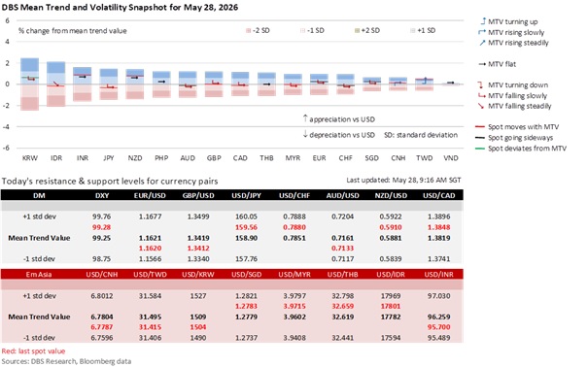Select the EUR/USD column header
The height and width of the screenshot is (367, 588).
[x=150, y=195]
